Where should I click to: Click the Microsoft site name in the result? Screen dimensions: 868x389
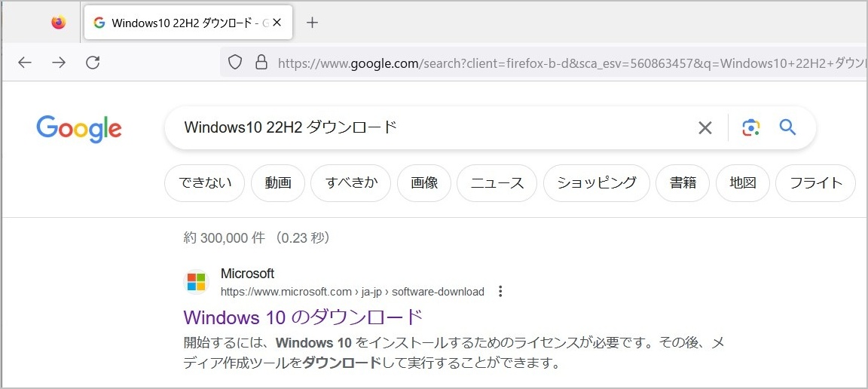click(x=247, y=274)
